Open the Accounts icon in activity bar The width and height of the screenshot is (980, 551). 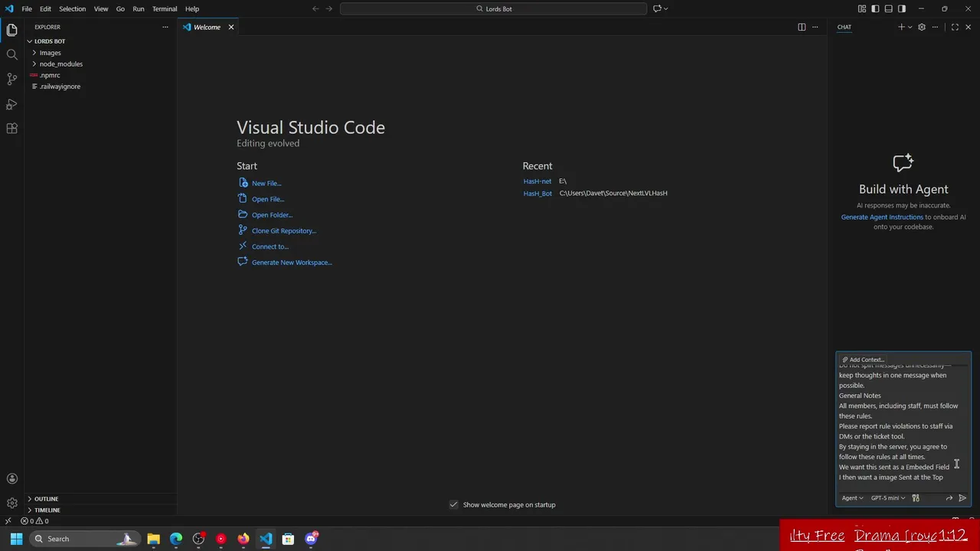[x=11, y=478]
